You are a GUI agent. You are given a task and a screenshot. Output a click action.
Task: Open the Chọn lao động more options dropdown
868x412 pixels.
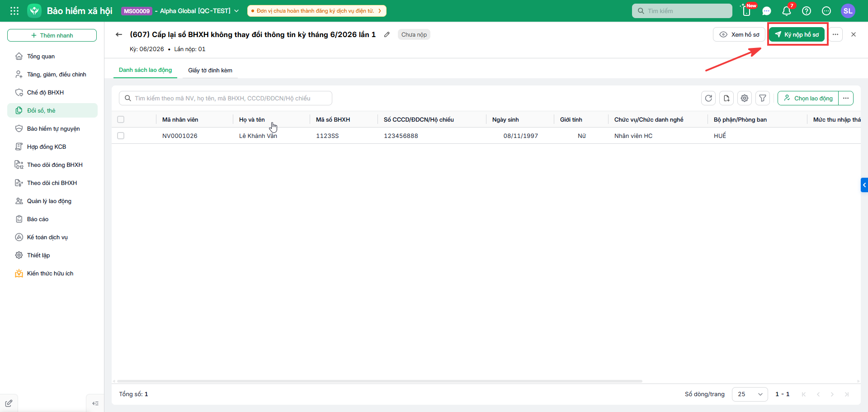point(846,98)
